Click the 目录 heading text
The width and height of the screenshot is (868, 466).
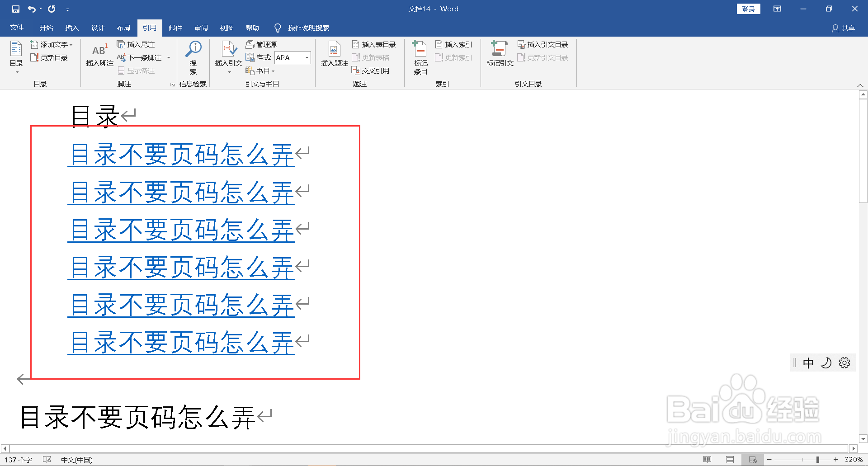point(95,116)
